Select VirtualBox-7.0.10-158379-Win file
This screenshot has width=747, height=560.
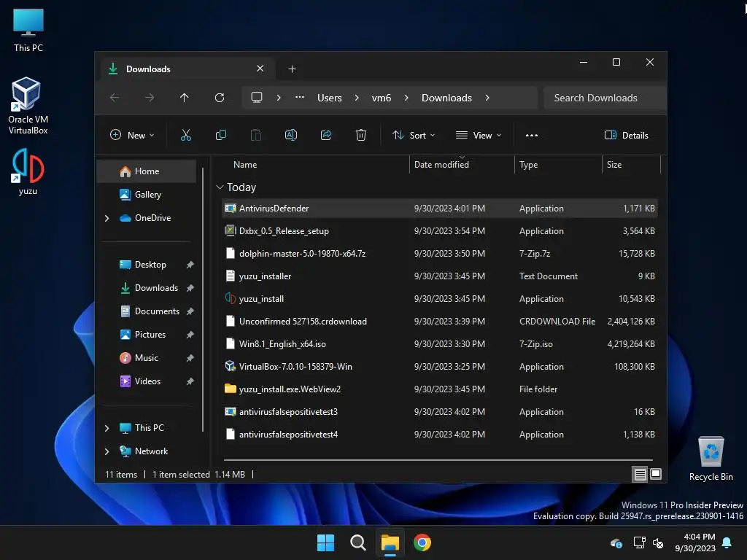[x=439, y=367]
